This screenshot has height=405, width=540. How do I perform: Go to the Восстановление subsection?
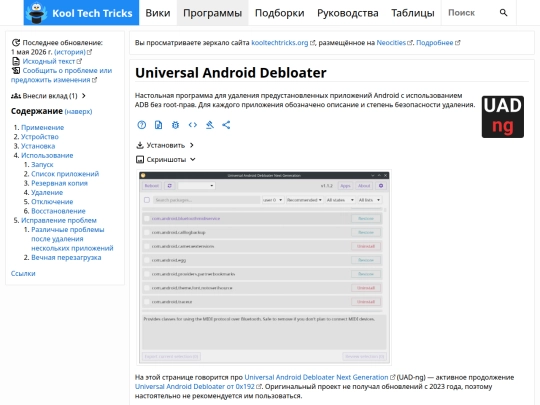(58, 211)
